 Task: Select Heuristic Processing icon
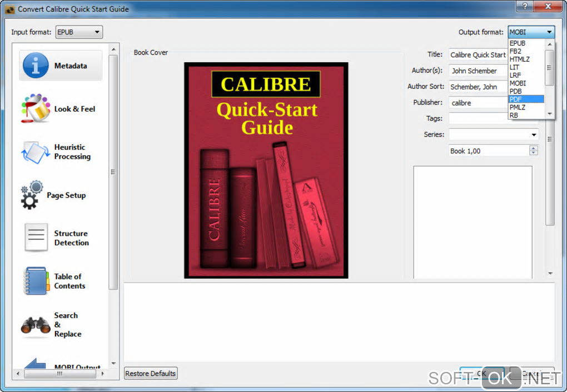coord(35,152)
